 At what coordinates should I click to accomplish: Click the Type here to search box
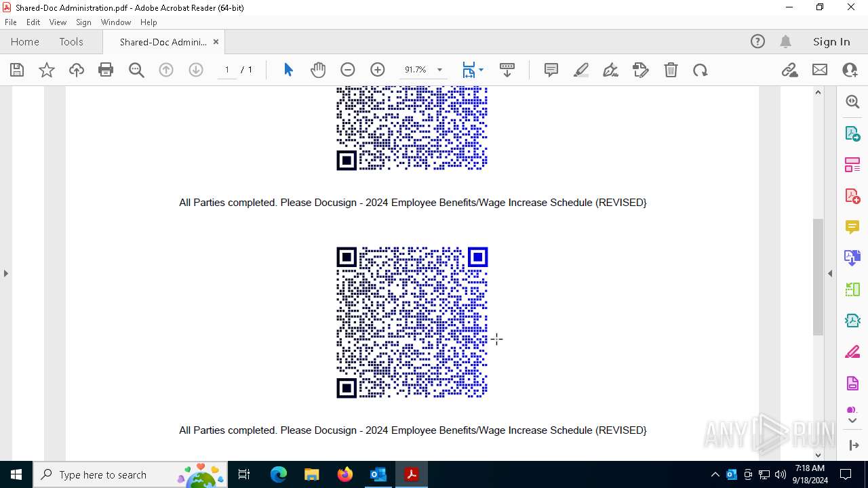(131, 474)
